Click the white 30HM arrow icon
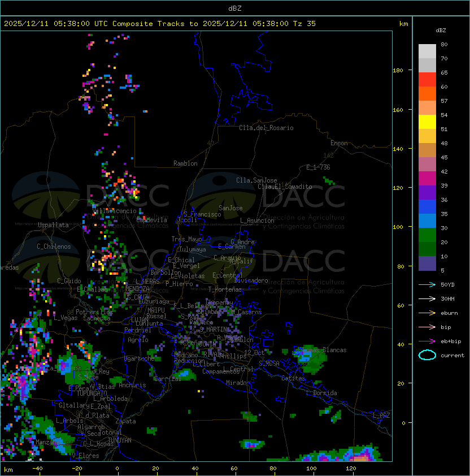The image size is (470, 476). [427, 298]
